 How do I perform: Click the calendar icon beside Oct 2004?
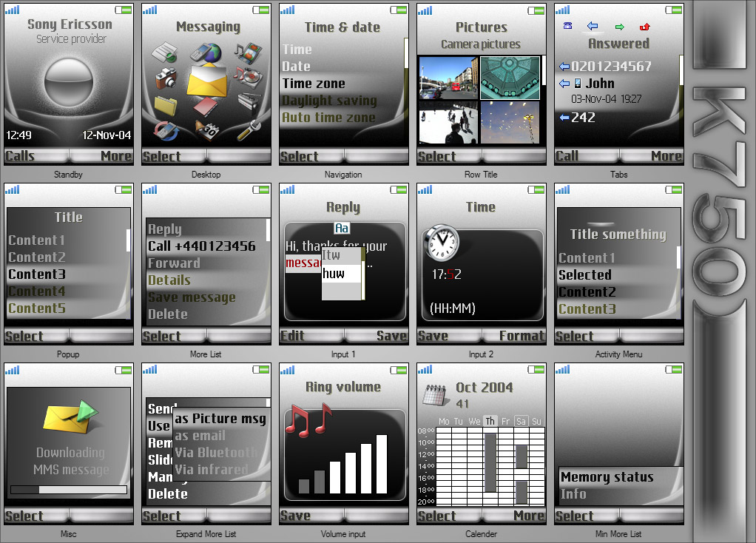pyautogui.click(x=435, y=394)
